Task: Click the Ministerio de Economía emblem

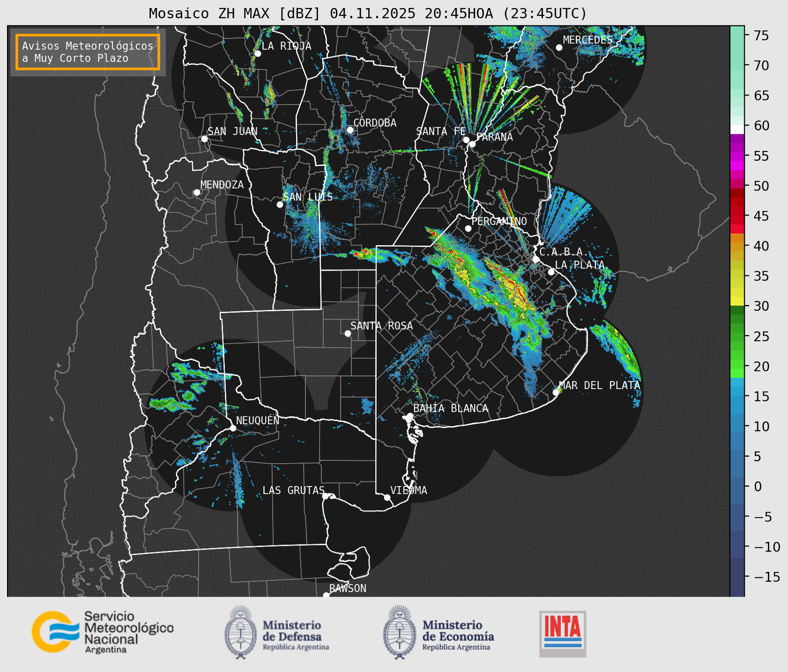Action: point(399,632)
